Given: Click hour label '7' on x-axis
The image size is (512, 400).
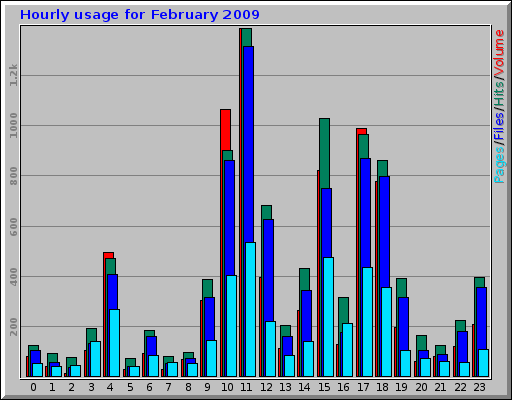Looking at the screenshot, I should click(x=169, y=387).
